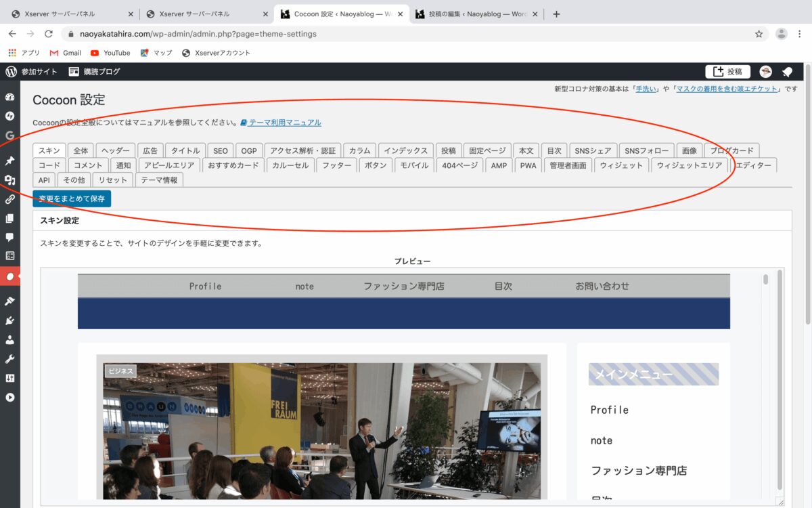Open the Jetpack lightning bolt sidebar icon
Viewport: 812px width, 508px height.
coord(9,116)
